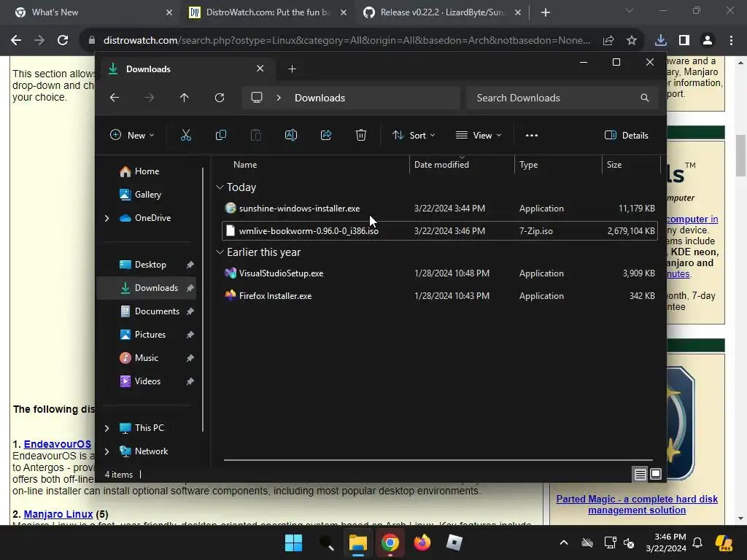Open Pictures in Quick access
Image resolution: width=747 pixels, height=560 pixels.
(x=150, y=334)
